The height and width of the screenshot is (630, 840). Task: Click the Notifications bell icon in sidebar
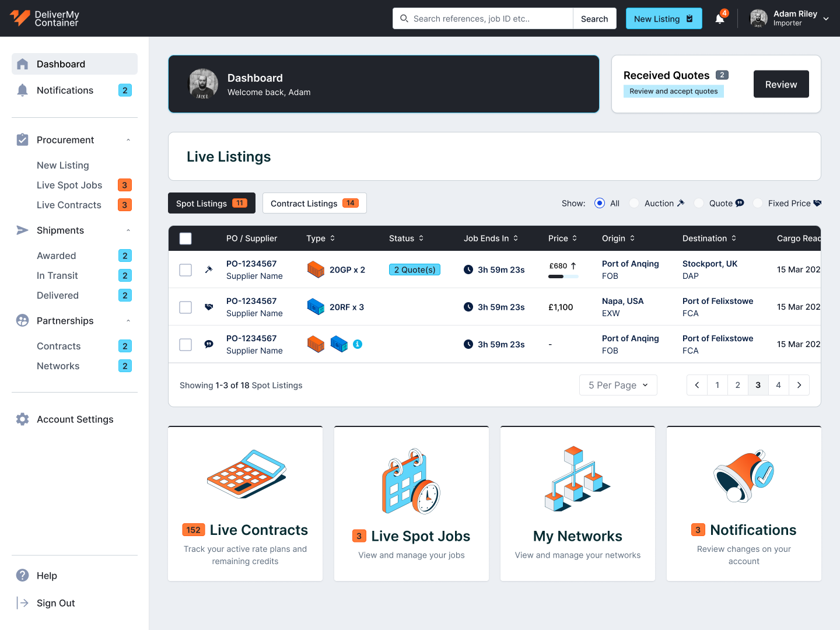[23, 90]
